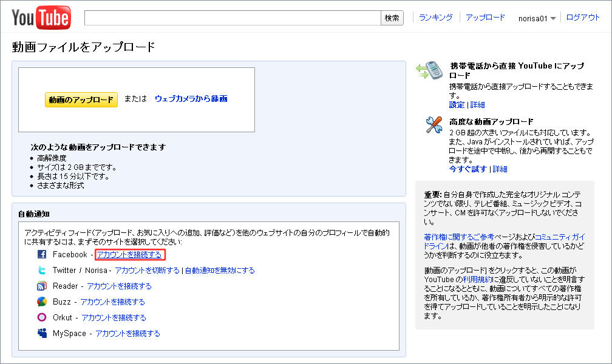Click the 検索 search button
The width and height of the screenshot is (612, 364).
[x=392, y=18]
